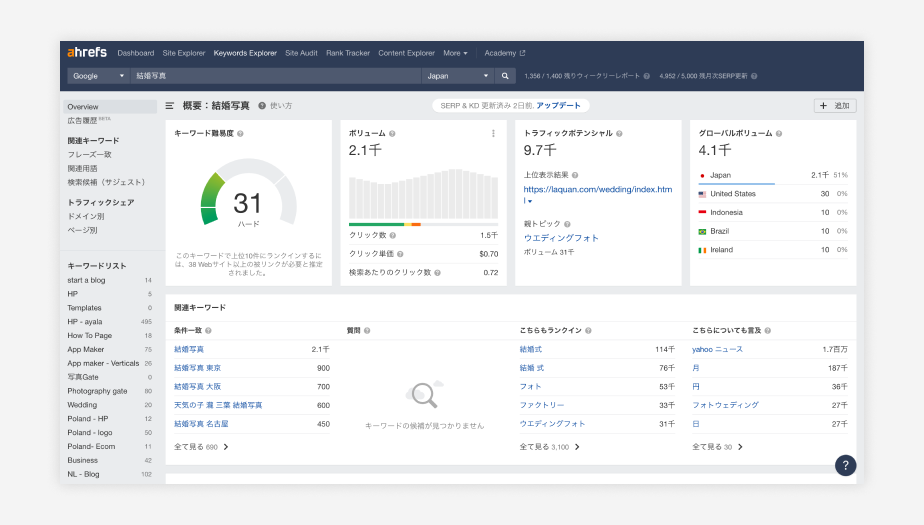Click the weekly report info icon

646,76
